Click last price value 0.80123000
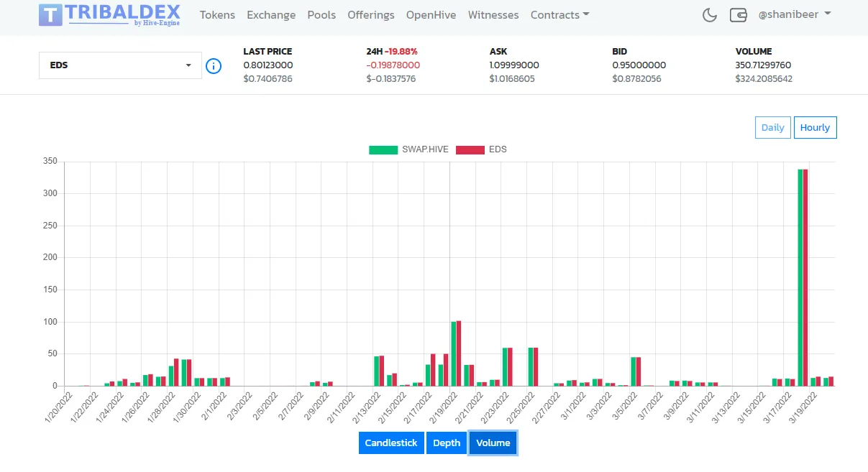 [x=268, y=65]
